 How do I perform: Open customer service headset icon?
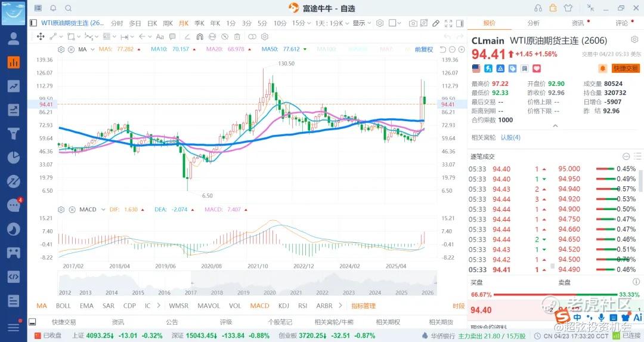pos(538,8)
